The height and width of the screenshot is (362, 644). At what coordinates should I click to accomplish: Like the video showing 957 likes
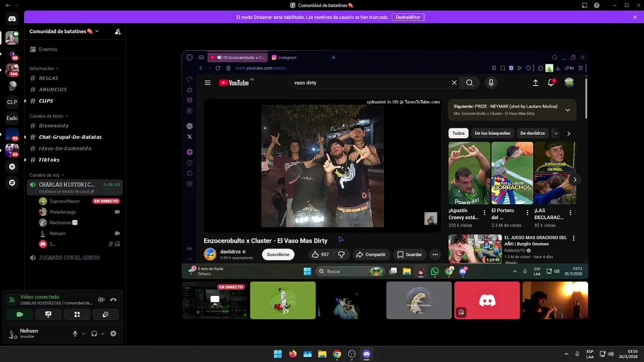point(320,254)
